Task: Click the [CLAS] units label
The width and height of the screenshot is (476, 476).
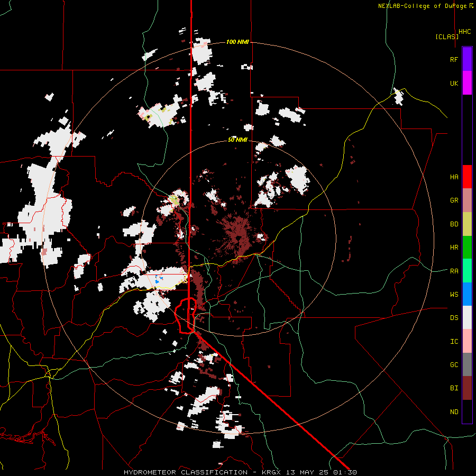Action: (x=447, y=36)
